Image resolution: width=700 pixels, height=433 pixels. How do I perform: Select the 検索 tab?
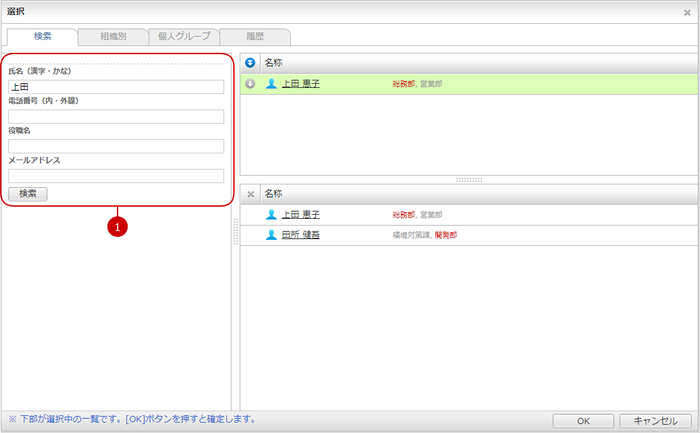[x=42, y=36]
